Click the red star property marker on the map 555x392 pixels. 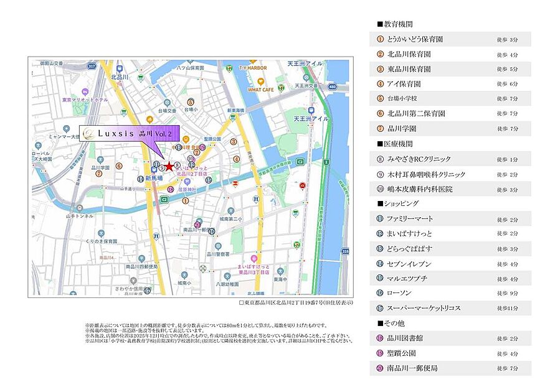pos(169,166)
